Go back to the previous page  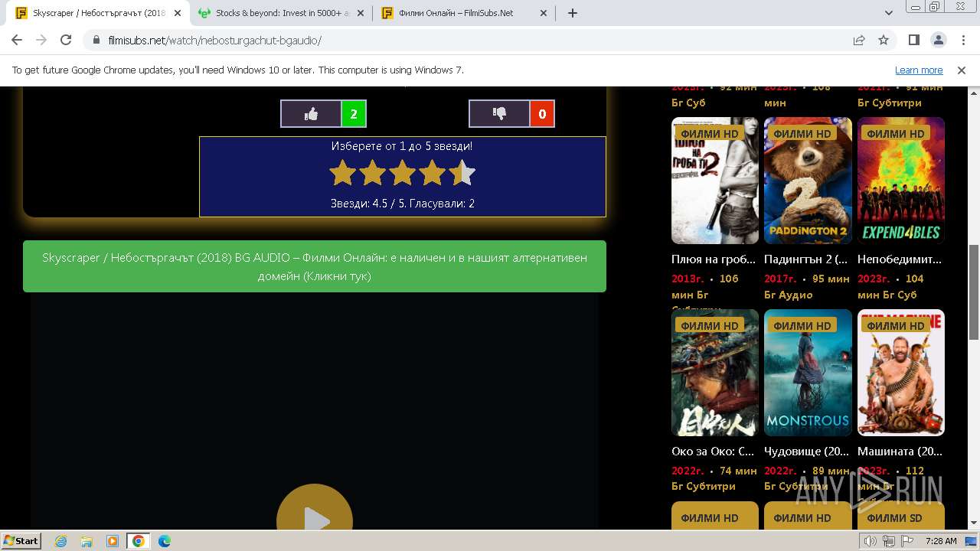coord(17,40)
